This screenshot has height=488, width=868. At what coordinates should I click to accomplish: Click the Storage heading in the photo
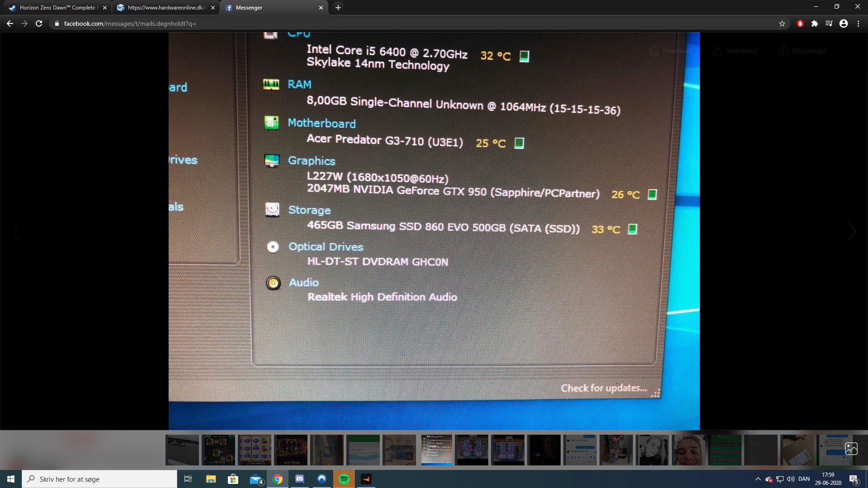[x=310, y=210]
